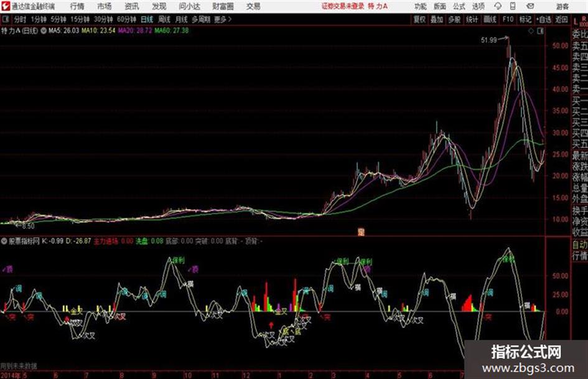Switch to the 15分钟 period tab

click(x=80, y=19)
